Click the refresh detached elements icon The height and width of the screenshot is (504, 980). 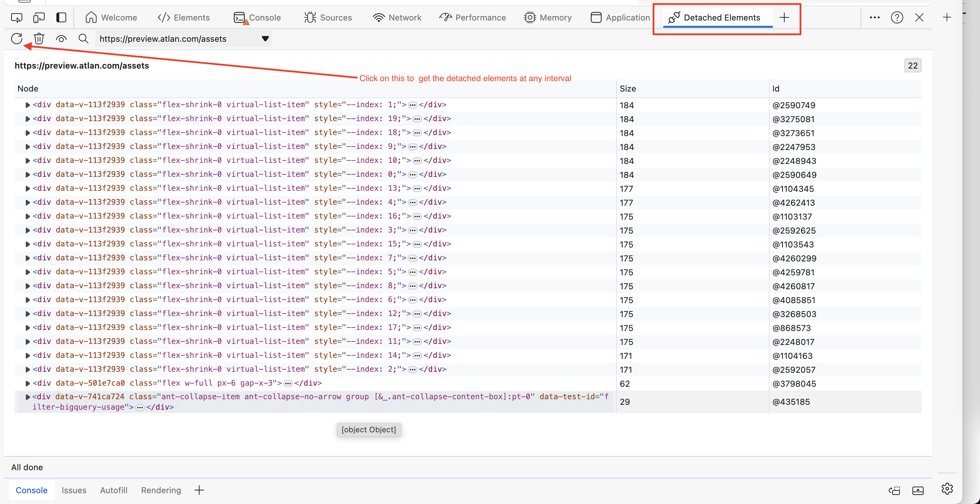(x=17, y=39)
